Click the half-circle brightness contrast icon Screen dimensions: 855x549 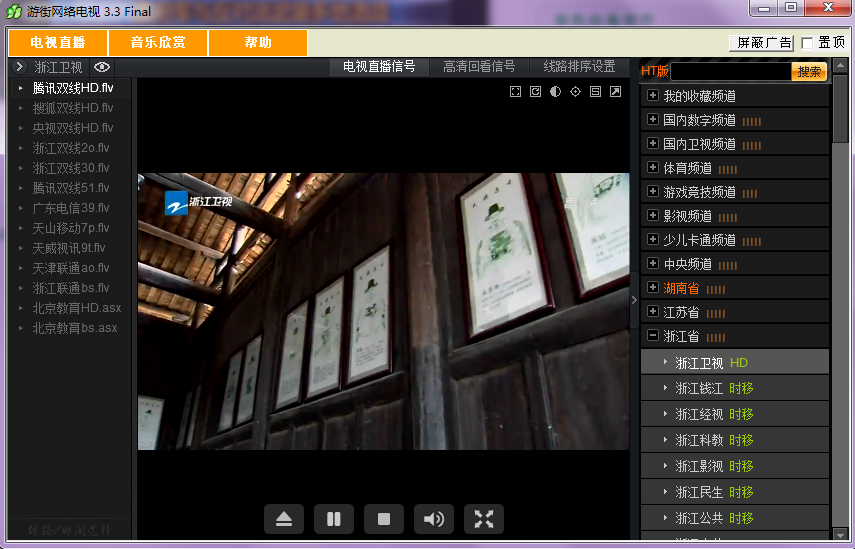click(555, 92)
